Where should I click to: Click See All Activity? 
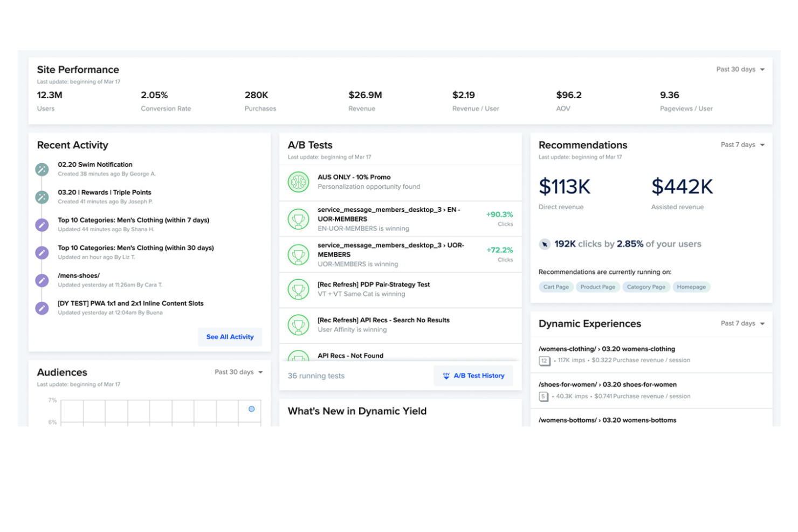pyautogui.click(x=230, y=337)
